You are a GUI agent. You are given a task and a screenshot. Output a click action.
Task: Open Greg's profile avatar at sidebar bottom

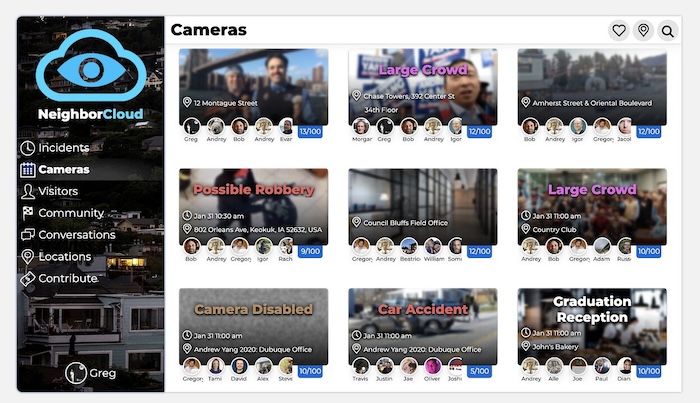pos(76,373)
